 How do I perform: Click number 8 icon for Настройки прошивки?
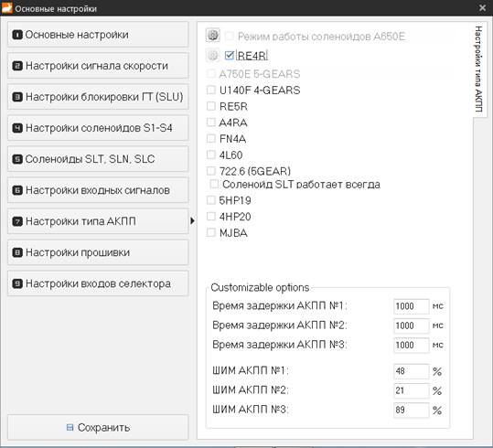coord(17,252)
